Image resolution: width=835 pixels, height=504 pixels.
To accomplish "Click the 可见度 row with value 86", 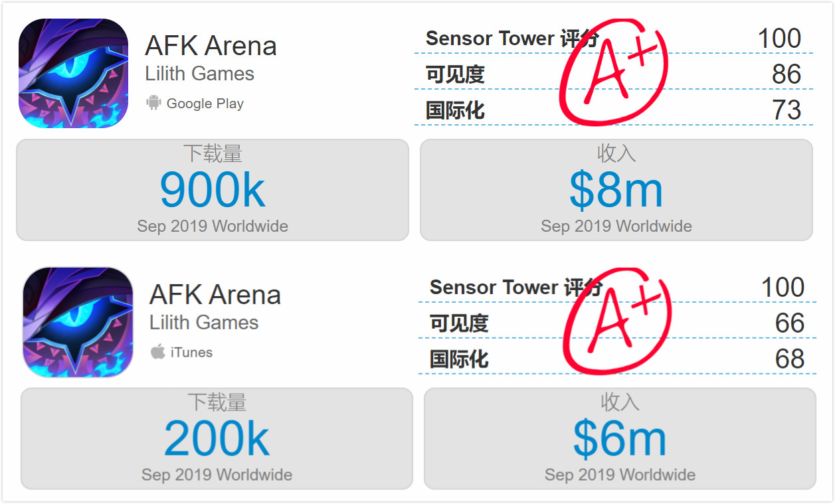I will pos(614,74).
